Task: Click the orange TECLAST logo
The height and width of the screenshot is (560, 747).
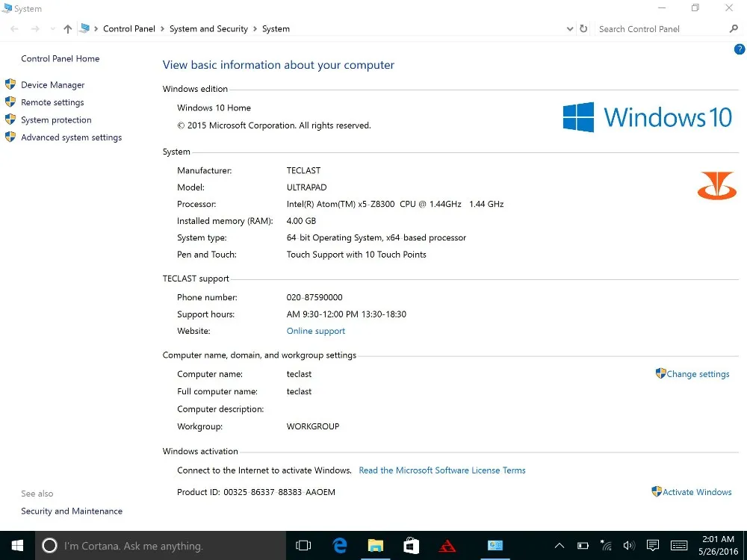Action: pos(717,185)
